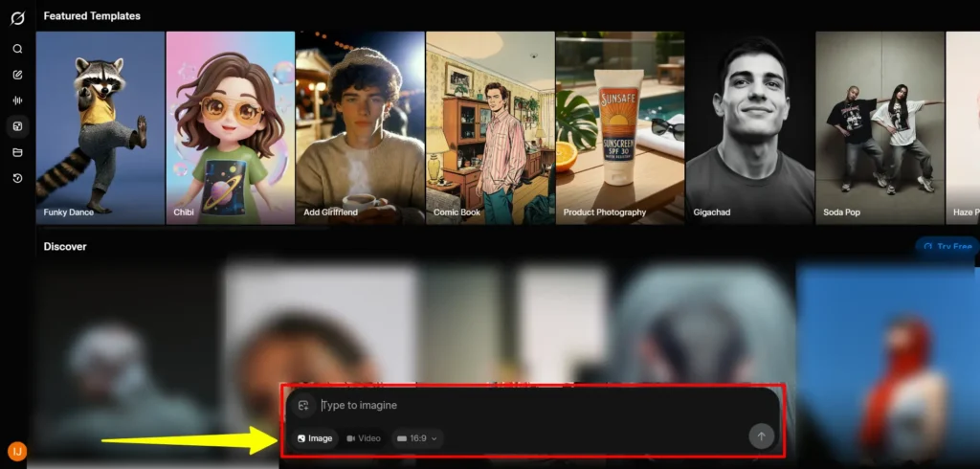Open the history clock icon in sidebar
The height and width of the screenshot is (469, 980).
click(x=17, y=179)
